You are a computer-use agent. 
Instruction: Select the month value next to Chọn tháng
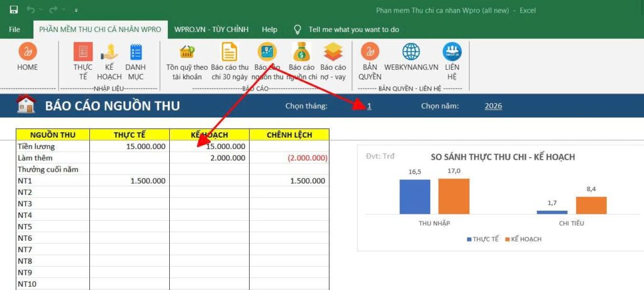point(369,106)
